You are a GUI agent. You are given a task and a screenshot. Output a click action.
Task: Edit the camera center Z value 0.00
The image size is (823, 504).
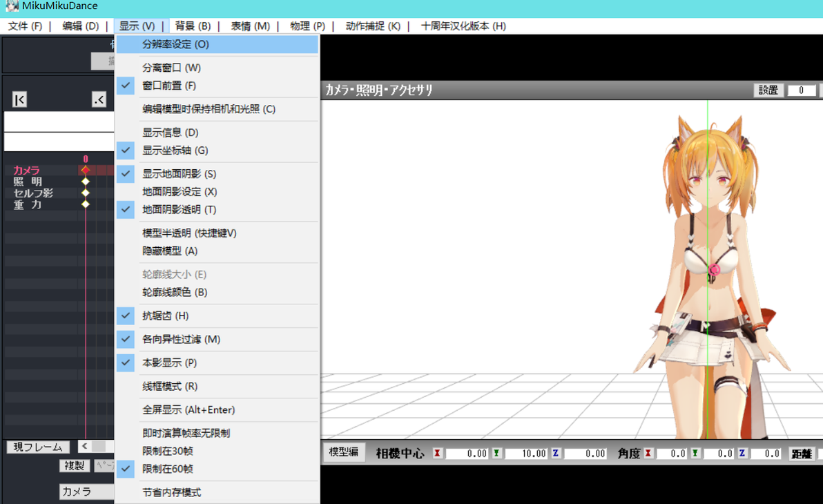click(585, 453)
